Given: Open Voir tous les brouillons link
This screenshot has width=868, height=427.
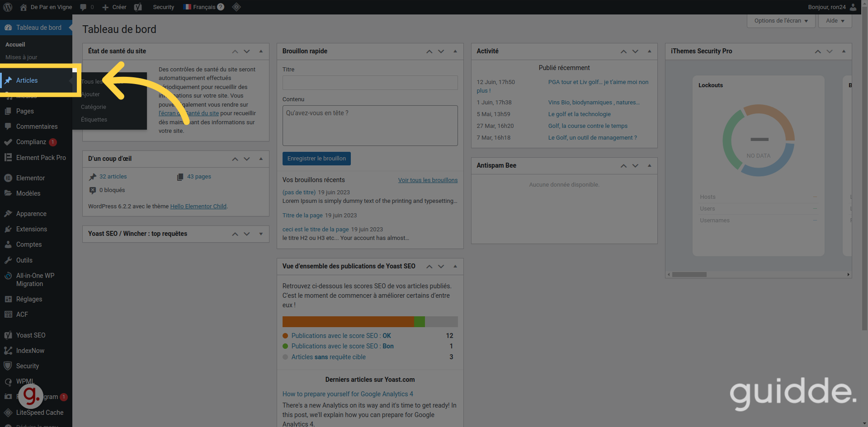Looking at the screenshot, I should coord(428,180).
